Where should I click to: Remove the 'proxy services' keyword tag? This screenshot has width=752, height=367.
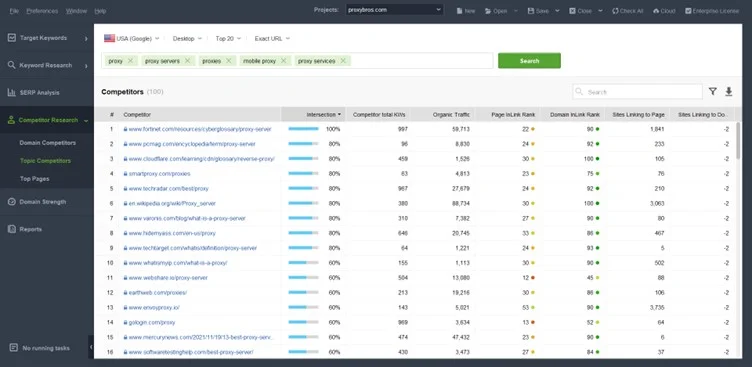(343, 60)
